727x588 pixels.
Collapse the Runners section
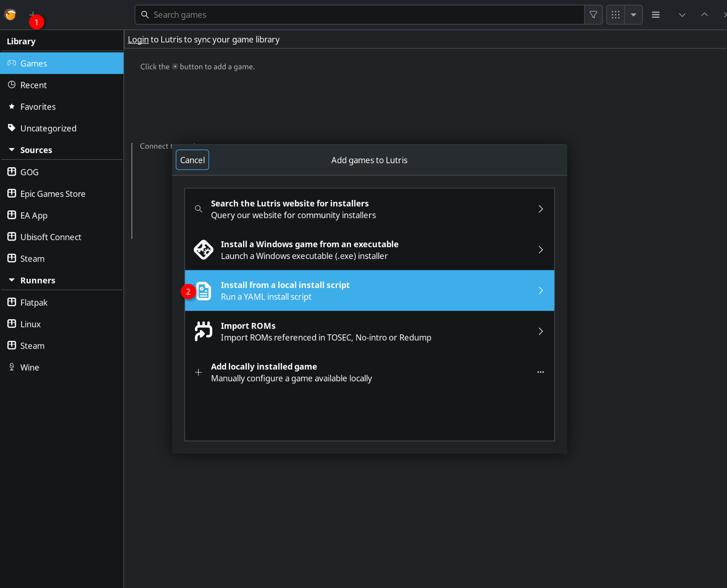12,280
